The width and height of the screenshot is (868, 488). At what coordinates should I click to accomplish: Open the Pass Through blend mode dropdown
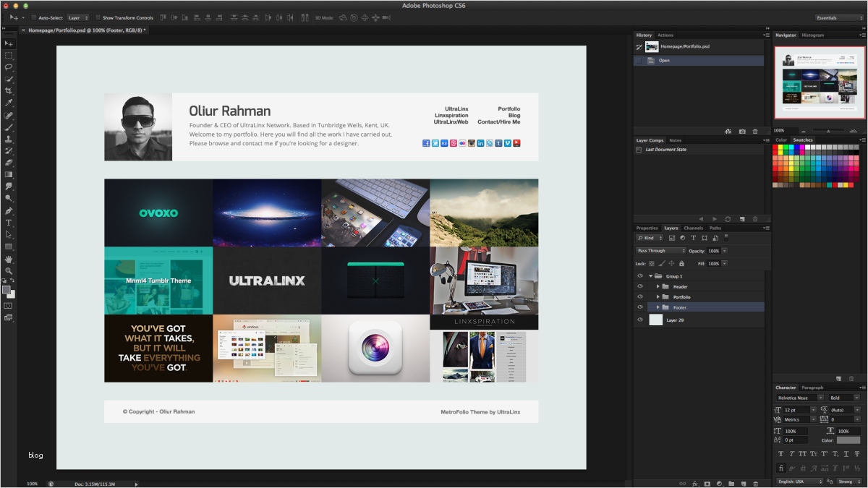tap(661, 251)
